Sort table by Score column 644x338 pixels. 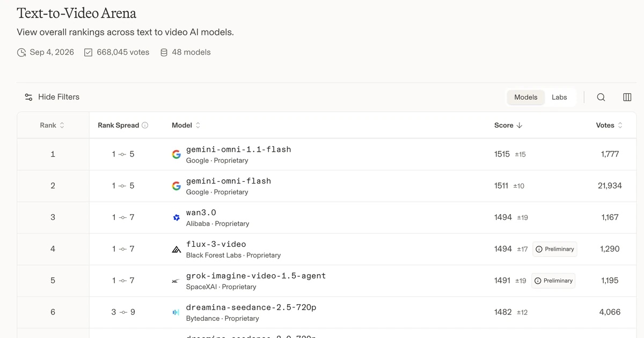click(508, 125)
